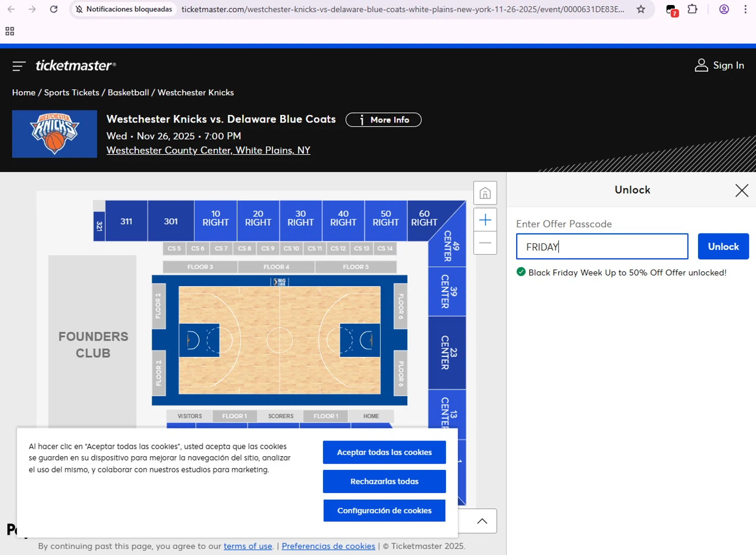Open the blocked notifications indicator
Screen dimensions: 756x555
click(123, 9)
